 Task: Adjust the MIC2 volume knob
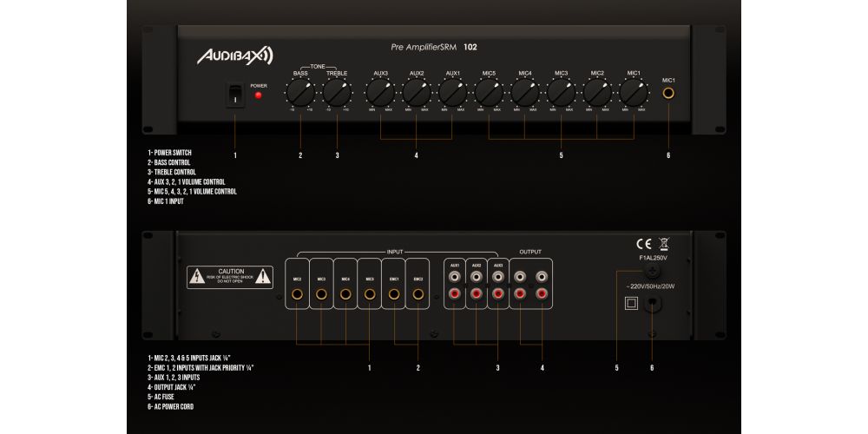pyautogui.click(x=597, y=93)
